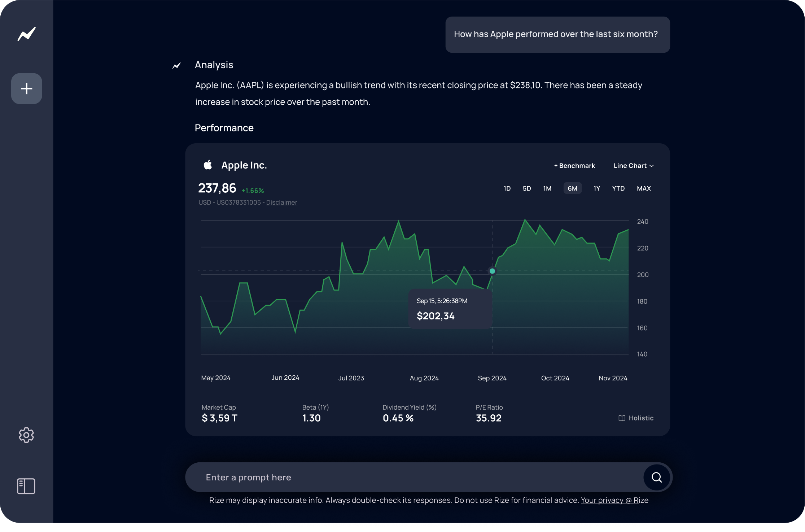Click the P/E Ratio value 35.92

[489, 418]
